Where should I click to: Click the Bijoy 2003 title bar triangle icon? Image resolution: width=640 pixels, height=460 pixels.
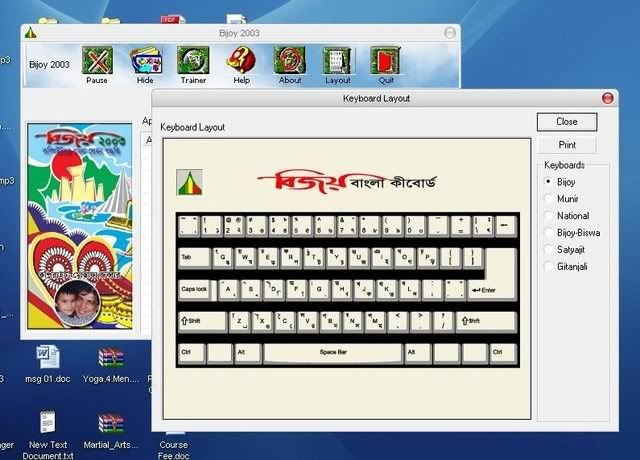click(x=31, y=33)
